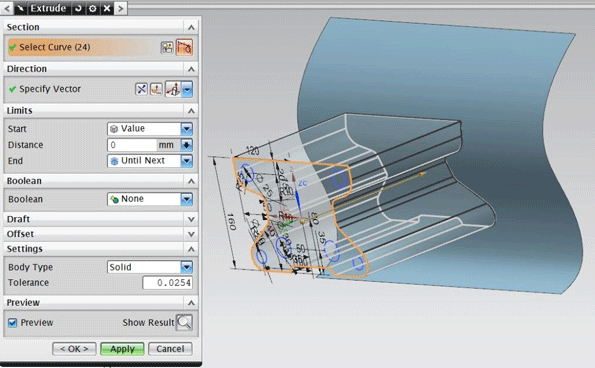Expand the Draft section
The width and height of the screenshot is (595, 368).
click(101, 219)
